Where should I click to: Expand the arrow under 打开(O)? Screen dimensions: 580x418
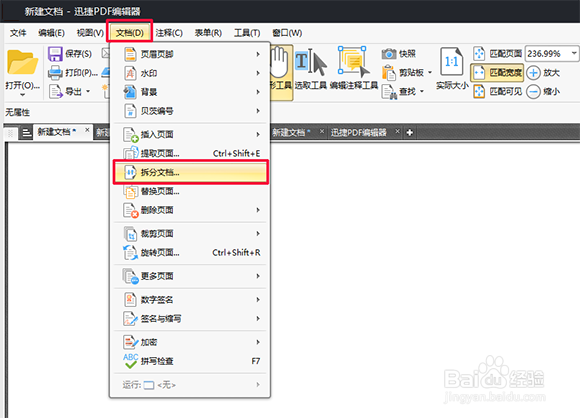(x=23, y=95)
